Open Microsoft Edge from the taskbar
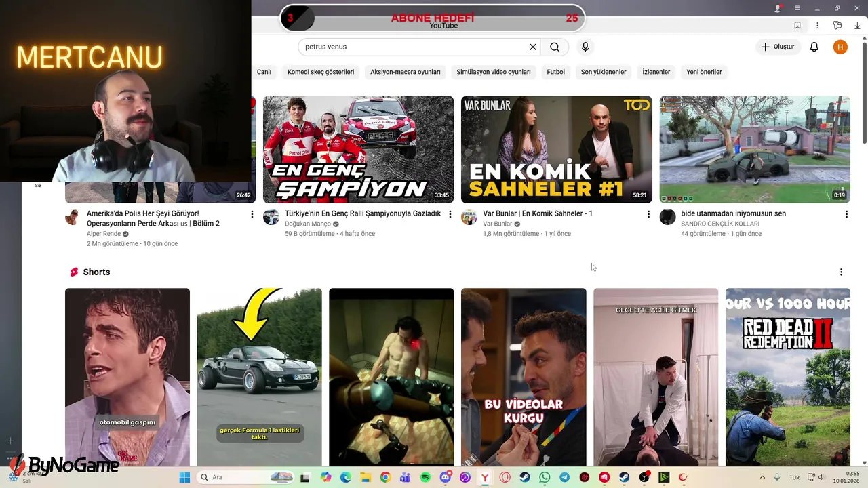Screen dimensions: 868x488 tap(346, 477)
